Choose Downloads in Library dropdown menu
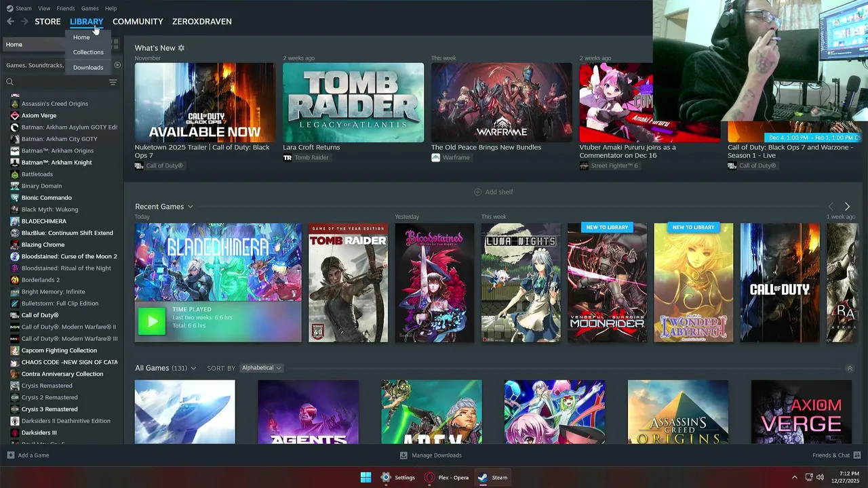Viewport: 868px width, 488px height. (88, 67)
